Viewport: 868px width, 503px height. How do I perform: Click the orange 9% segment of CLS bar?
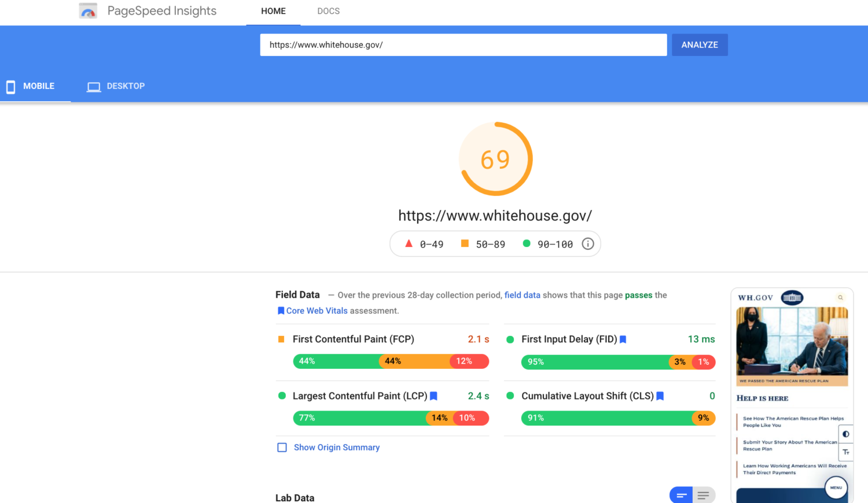click(x=704, y=418)
